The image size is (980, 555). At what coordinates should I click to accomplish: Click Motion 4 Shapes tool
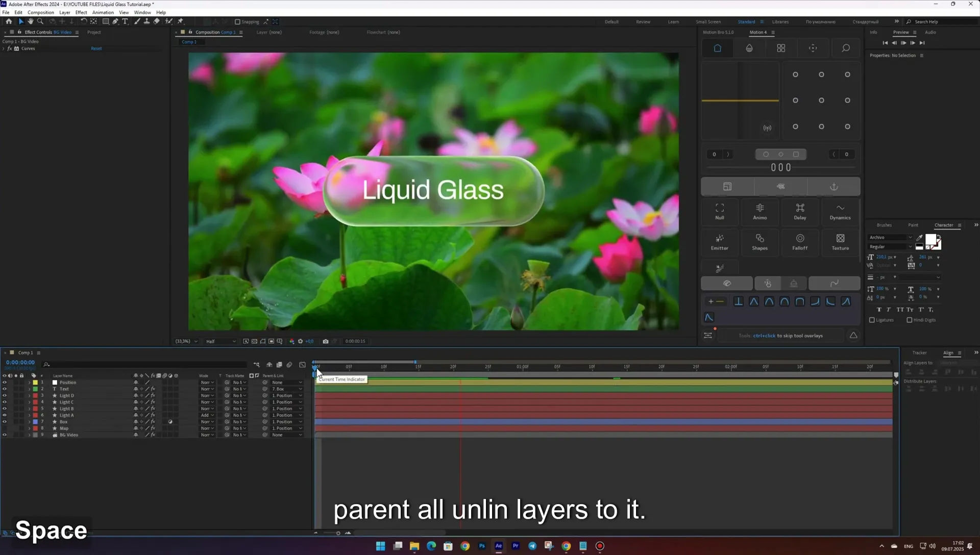pos(760,242)
